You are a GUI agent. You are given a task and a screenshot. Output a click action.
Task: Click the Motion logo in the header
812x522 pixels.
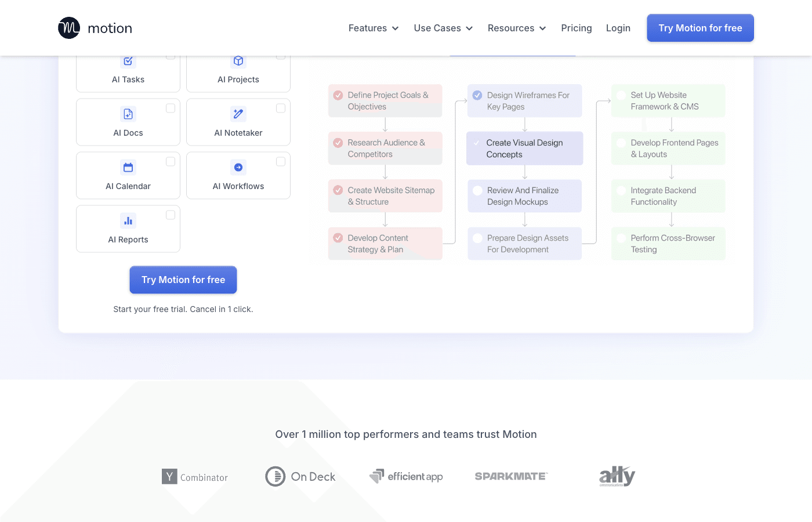coord(95,27)
